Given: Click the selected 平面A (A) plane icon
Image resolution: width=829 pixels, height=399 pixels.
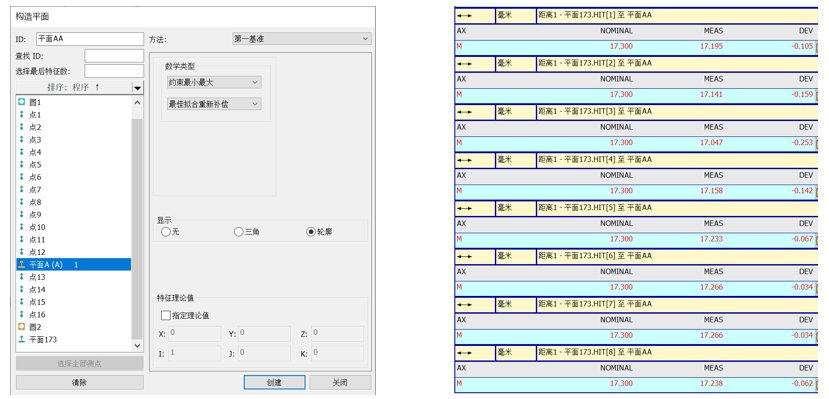Looking at the screenshot, I should coord(22,265).
